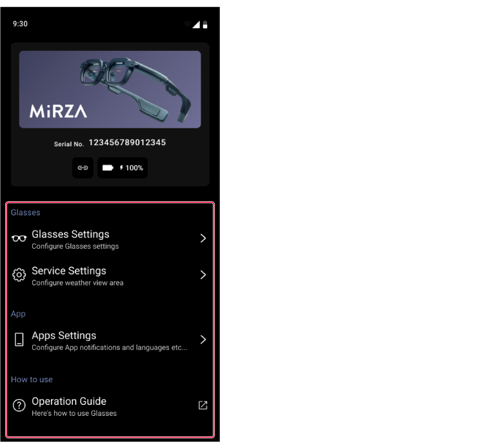
Task: Open Glasses Settings
Action: click(110, 239)
